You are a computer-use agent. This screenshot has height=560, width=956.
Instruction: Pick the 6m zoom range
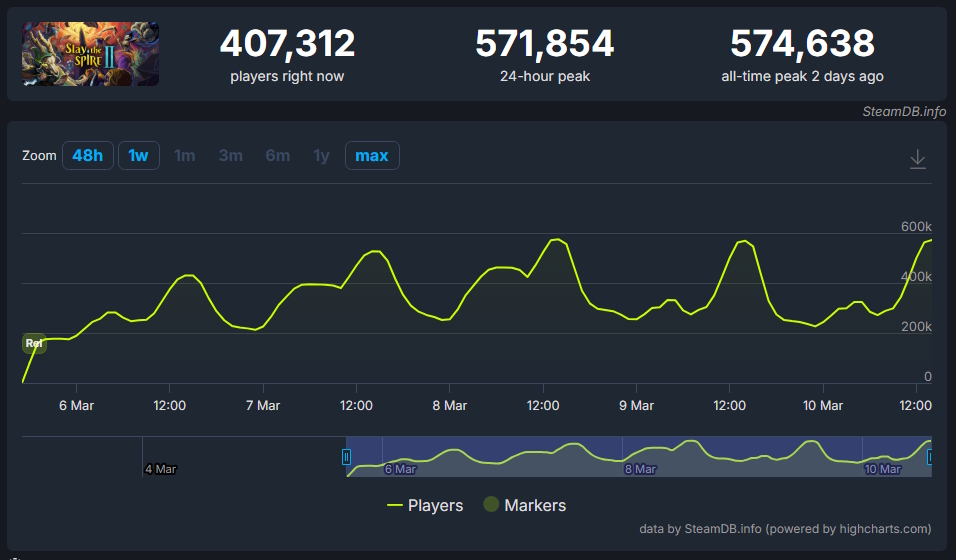[277, 156]
